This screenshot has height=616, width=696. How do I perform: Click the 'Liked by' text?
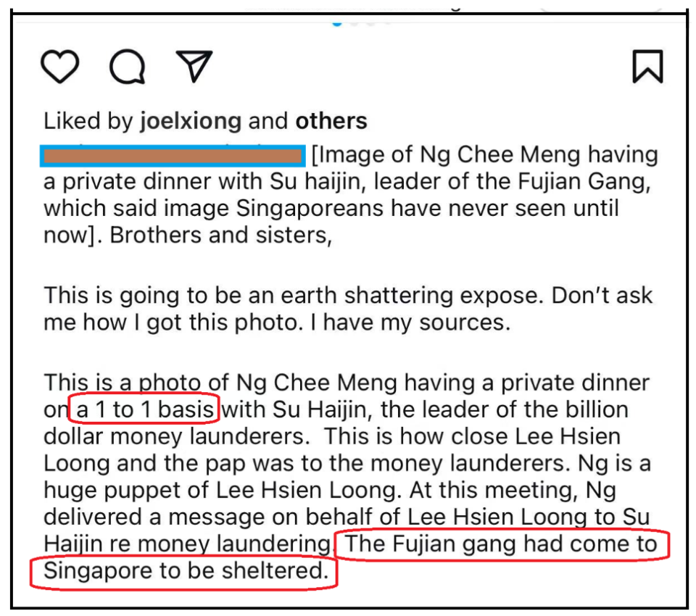(88, 121)
